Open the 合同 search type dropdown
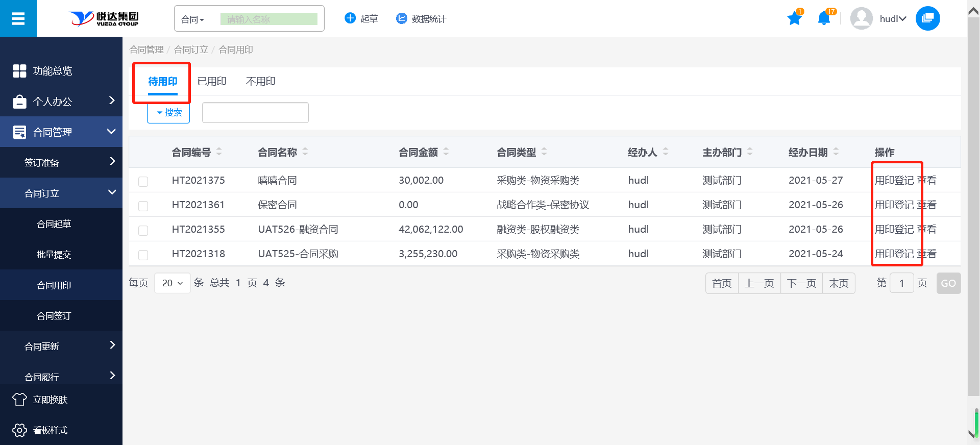 point(193,19)
